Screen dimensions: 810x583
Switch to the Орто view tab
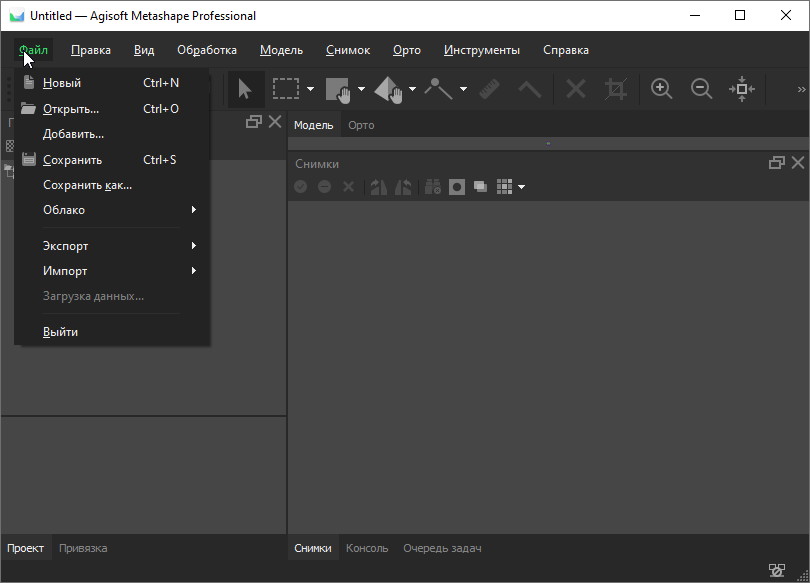[361, 125]
